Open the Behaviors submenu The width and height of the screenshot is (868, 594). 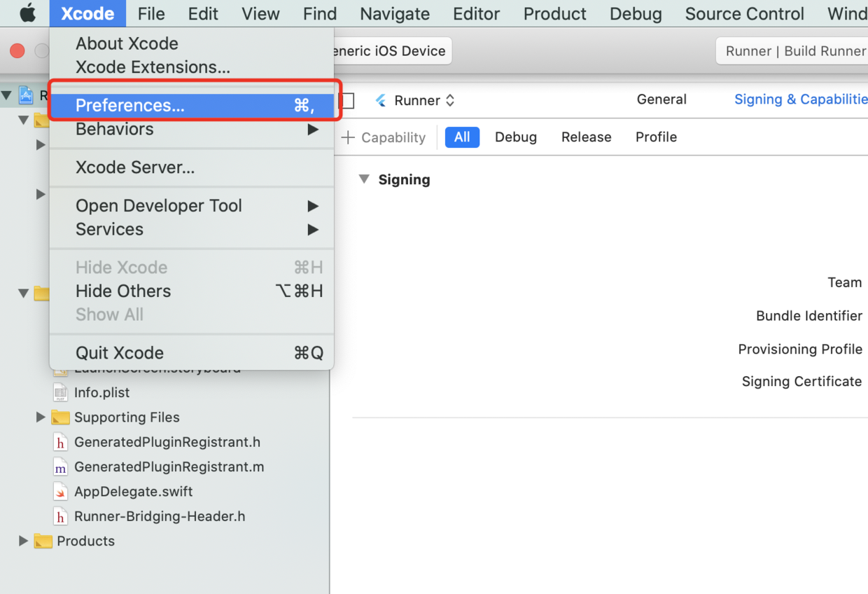(x=191, y=129)
